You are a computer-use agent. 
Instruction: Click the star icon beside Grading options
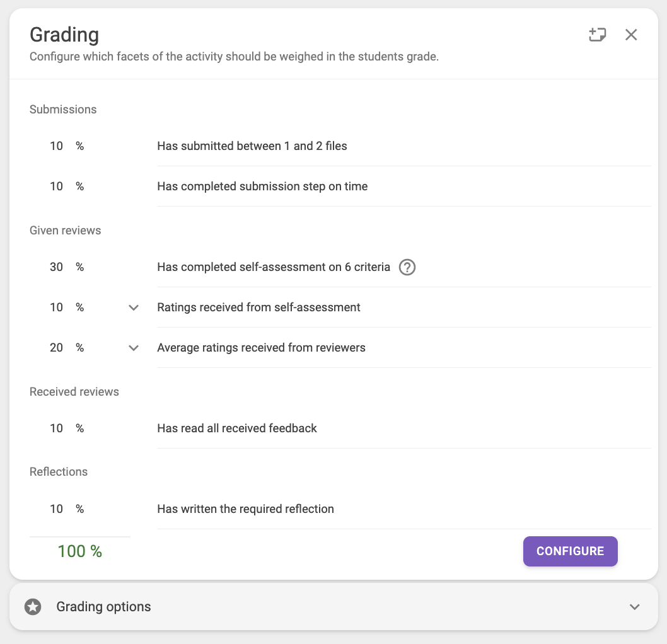coord(33,607)
